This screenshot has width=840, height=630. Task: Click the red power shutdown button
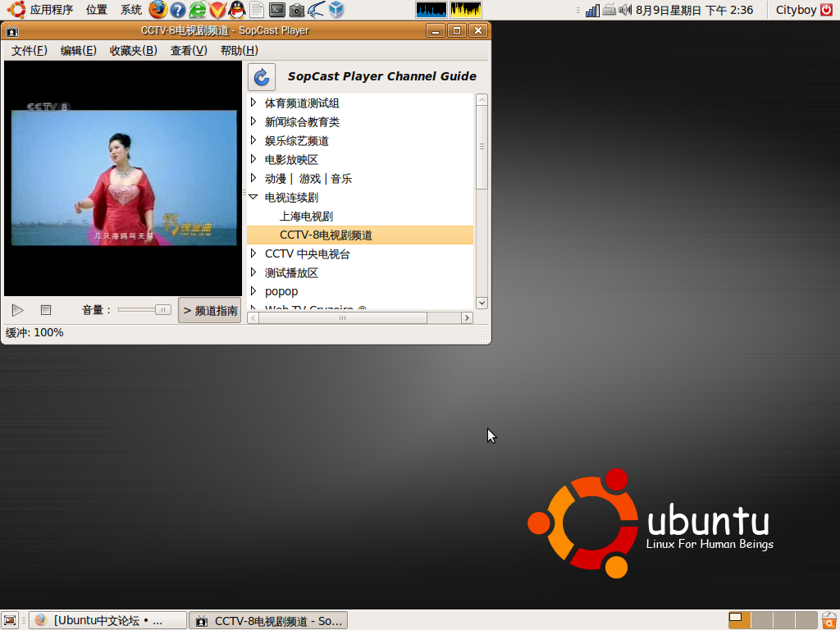827,10
